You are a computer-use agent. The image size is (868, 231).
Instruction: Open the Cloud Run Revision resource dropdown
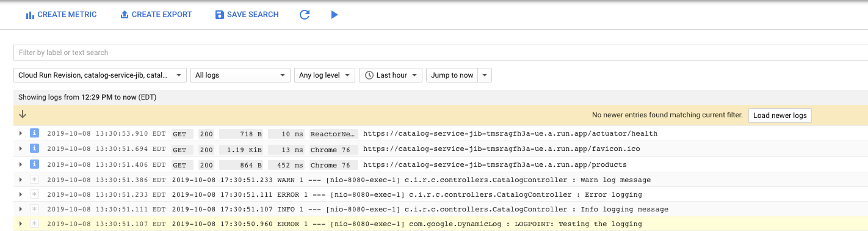coord(100,75)
